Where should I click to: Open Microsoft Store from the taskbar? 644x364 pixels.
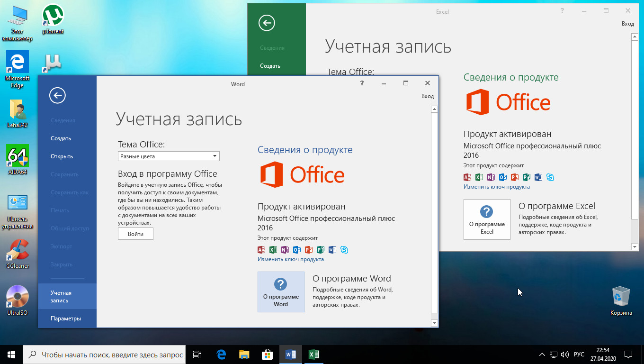pyautogui.click(x=268, y=354)
